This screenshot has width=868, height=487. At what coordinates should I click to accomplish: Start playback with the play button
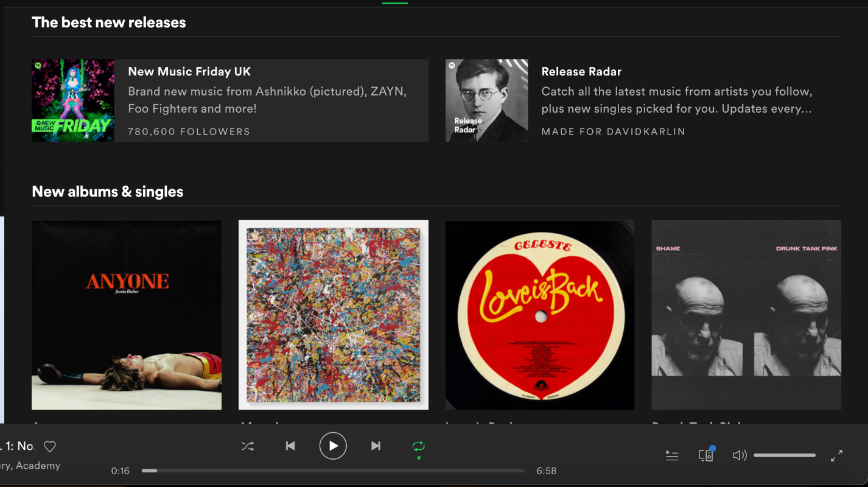click(333, 446)
